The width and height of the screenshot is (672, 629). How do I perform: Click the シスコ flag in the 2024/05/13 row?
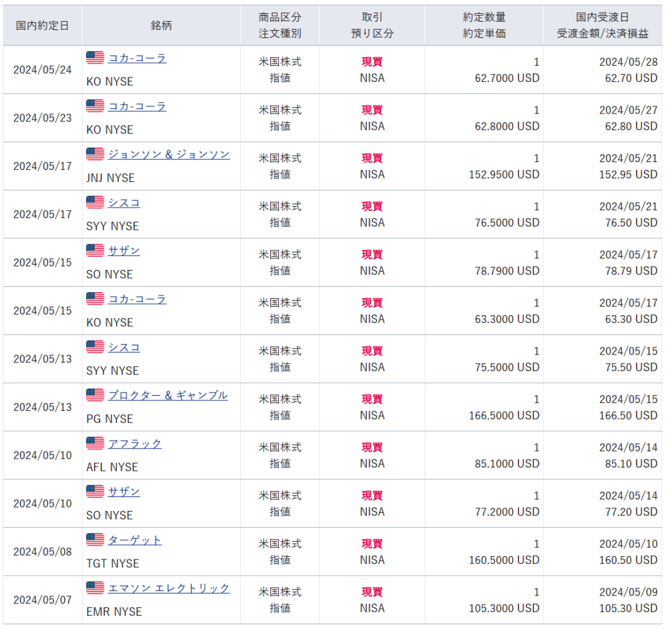[x=95, y=347]
